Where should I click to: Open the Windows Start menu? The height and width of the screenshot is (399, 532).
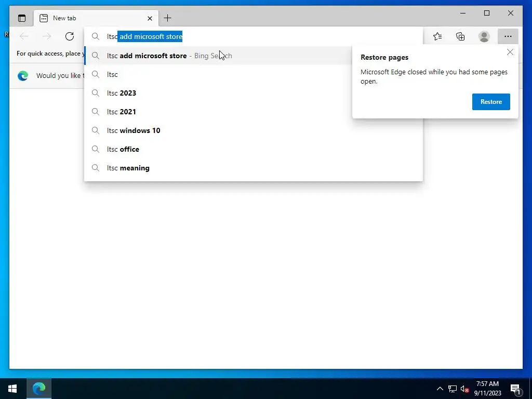pyautogui.click(x=12, y=389)
